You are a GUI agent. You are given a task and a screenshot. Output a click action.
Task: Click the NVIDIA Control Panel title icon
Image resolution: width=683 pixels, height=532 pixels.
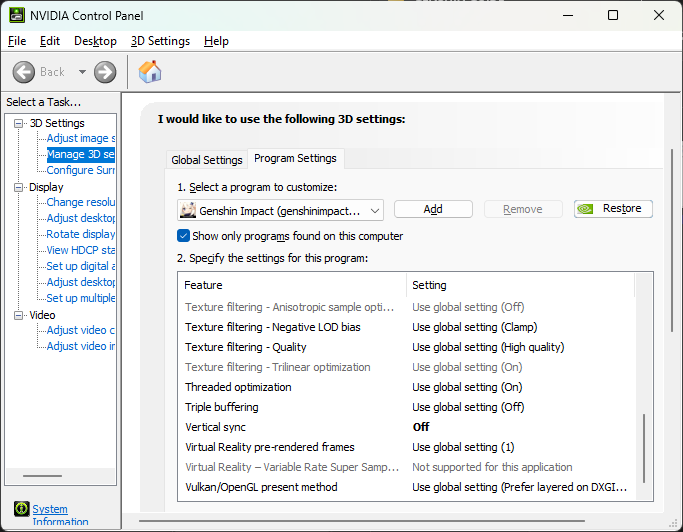tap(17, 15)
